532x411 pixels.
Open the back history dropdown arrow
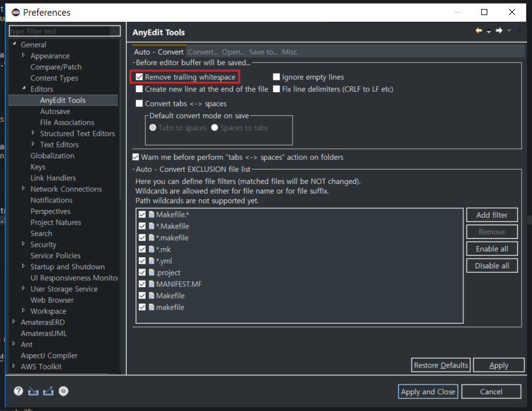[489, 31]
